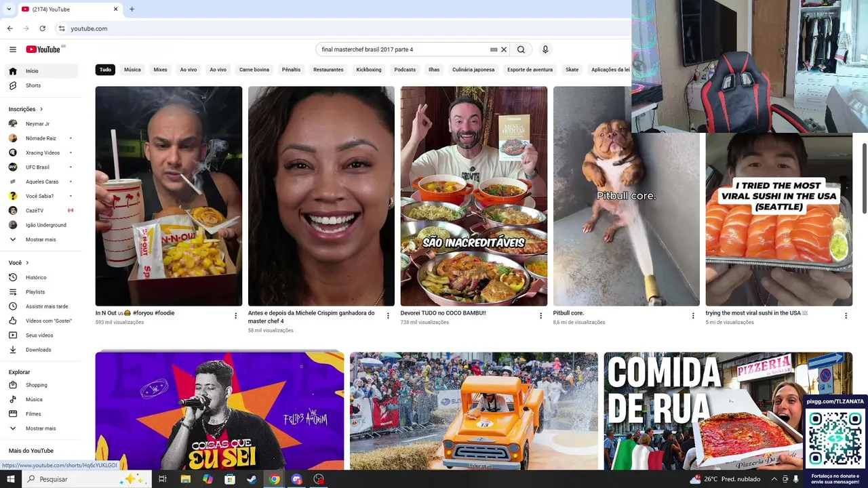This screenshot has width=868, height=488.
Task: Click the Pesquisar taskbar search box
Action: 86,479
